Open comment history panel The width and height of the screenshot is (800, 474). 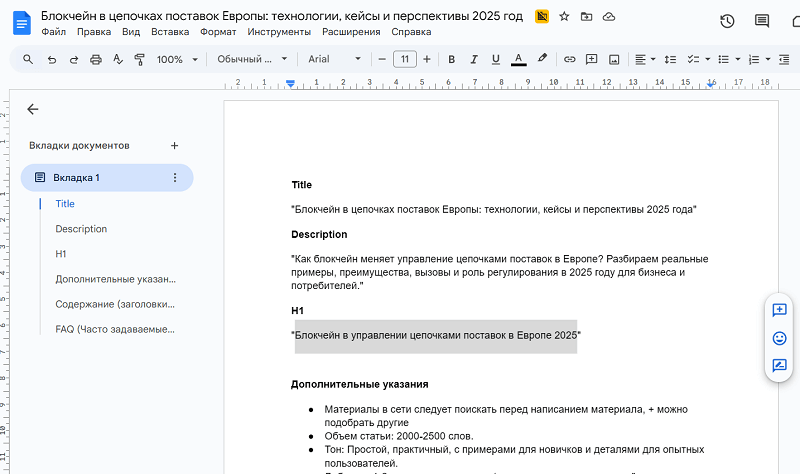click(762, 21)
